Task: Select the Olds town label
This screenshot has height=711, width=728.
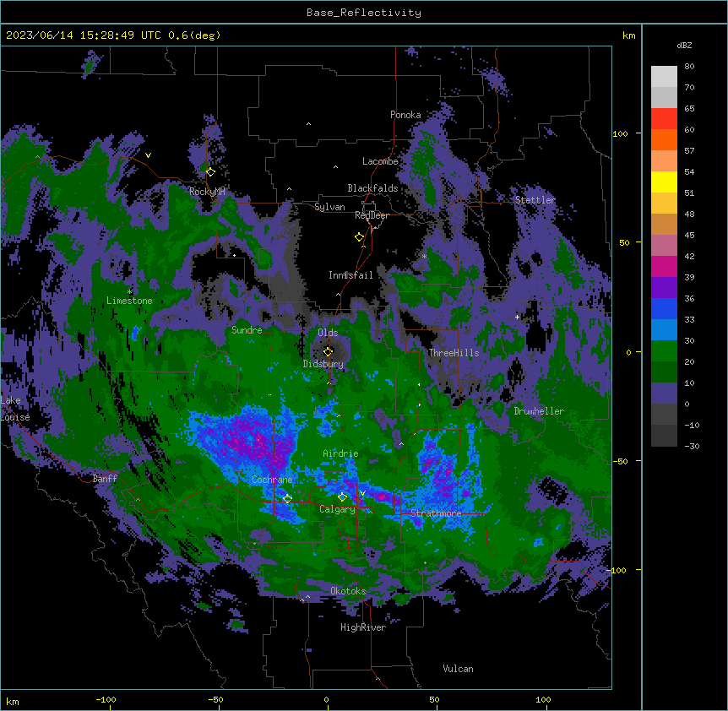Action: click(328, 333)
